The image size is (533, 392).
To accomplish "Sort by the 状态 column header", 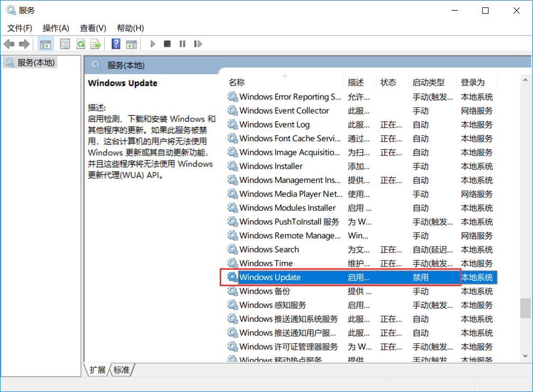I will 392,82.
